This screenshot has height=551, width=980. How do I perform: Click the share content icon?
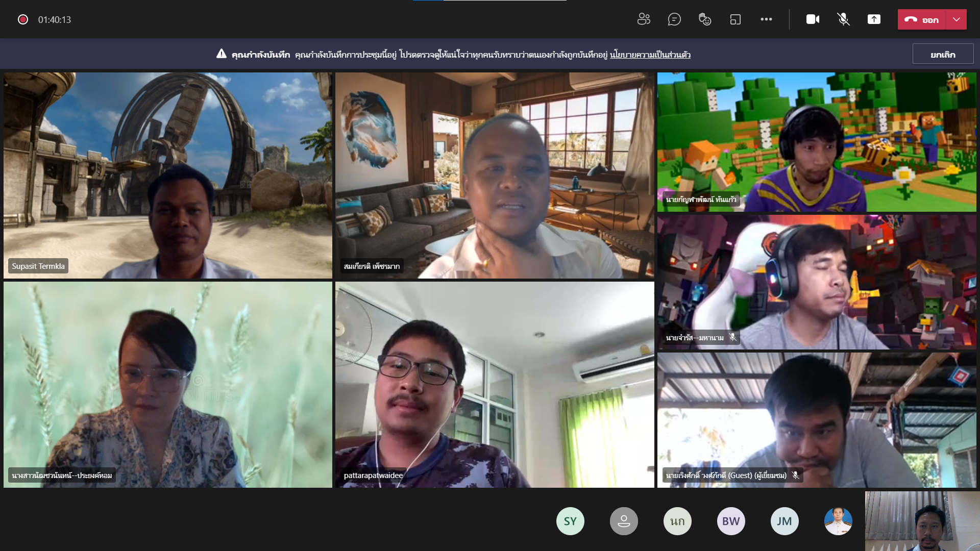point(874,19)
